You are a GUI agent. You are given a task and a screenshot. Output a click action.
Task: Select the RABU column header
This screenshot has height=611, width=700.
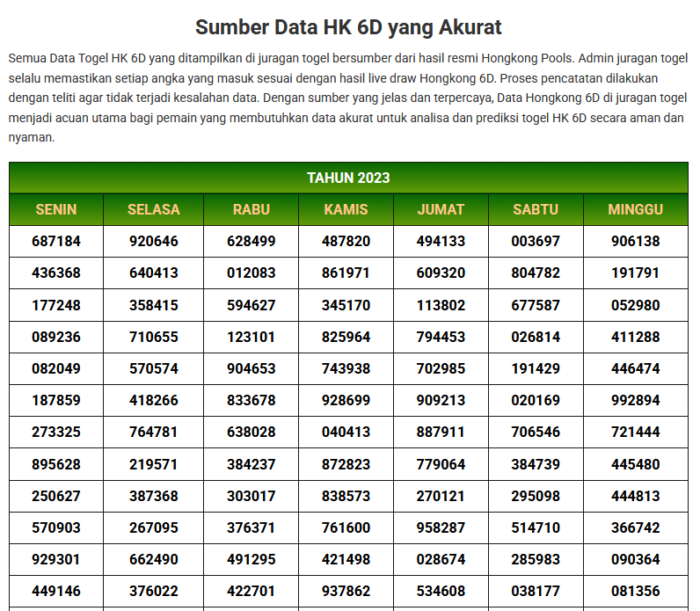click(x=251, y=209)
